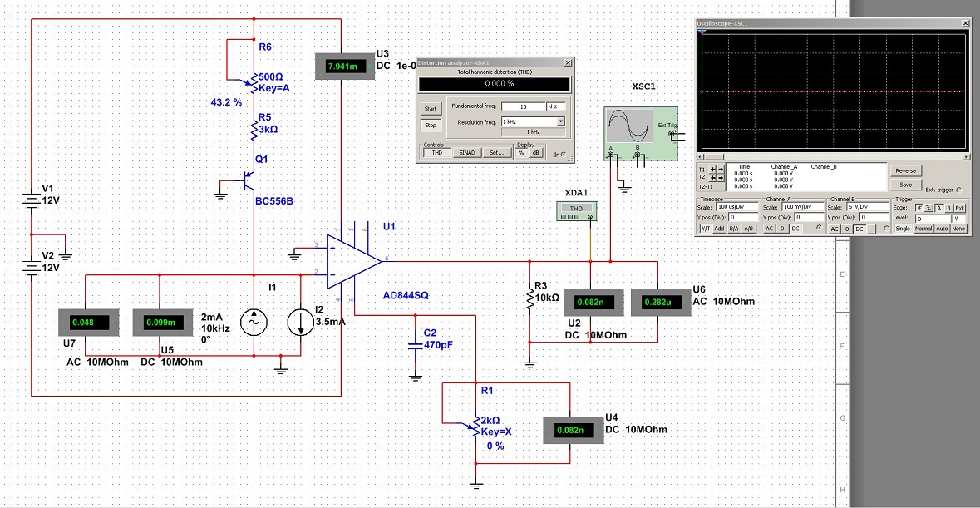The width and height of the screenshot is (980, 508).
Task: Select ammeter U3 showing 7.941m
Action: [x=345, y=67]
